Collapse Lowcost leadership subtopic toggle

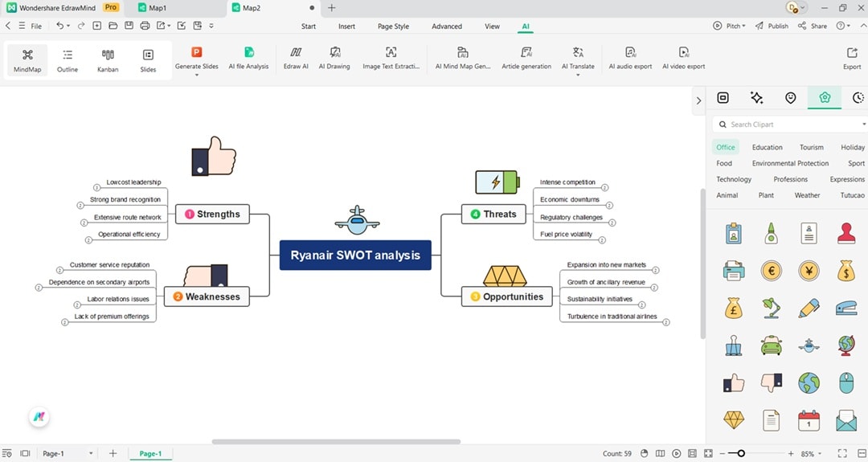click(x=97, y=188)
